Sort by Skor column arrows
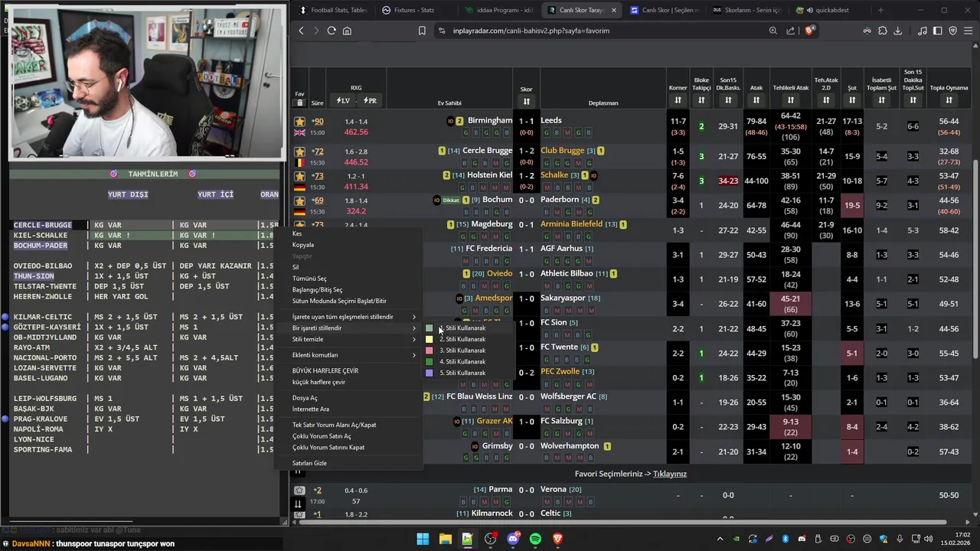Viewport: 980px width, 551px height. [x=526, y=101]
